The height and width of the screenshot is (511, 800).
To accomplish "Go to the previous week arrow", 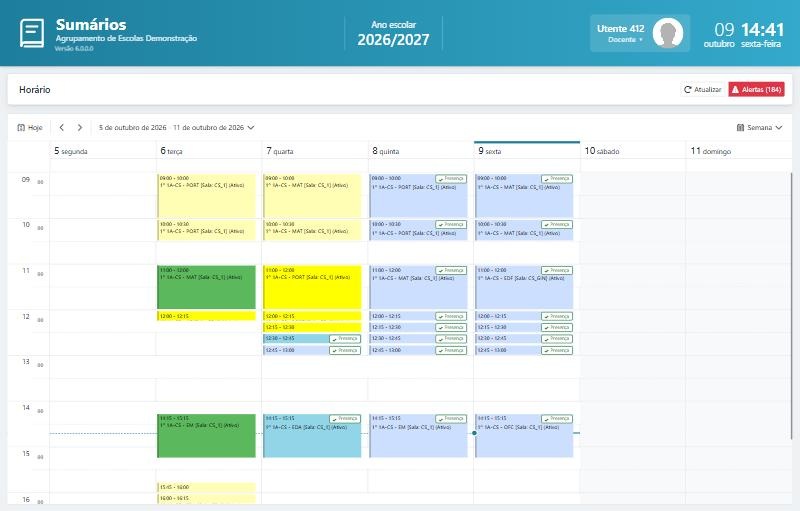I will tap(62, 127).
